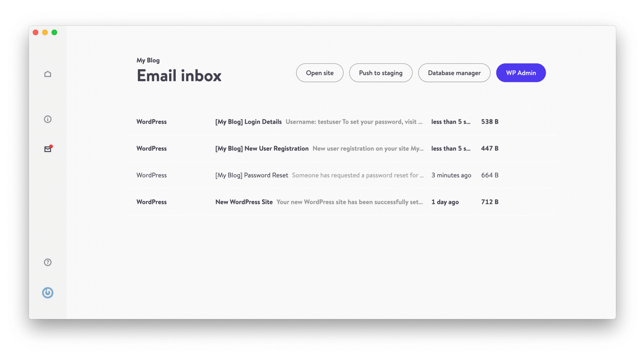Viewport: 644px width, 356px height.
Task: Click 'New user registration on your site' preview
Action: (368, 148)
